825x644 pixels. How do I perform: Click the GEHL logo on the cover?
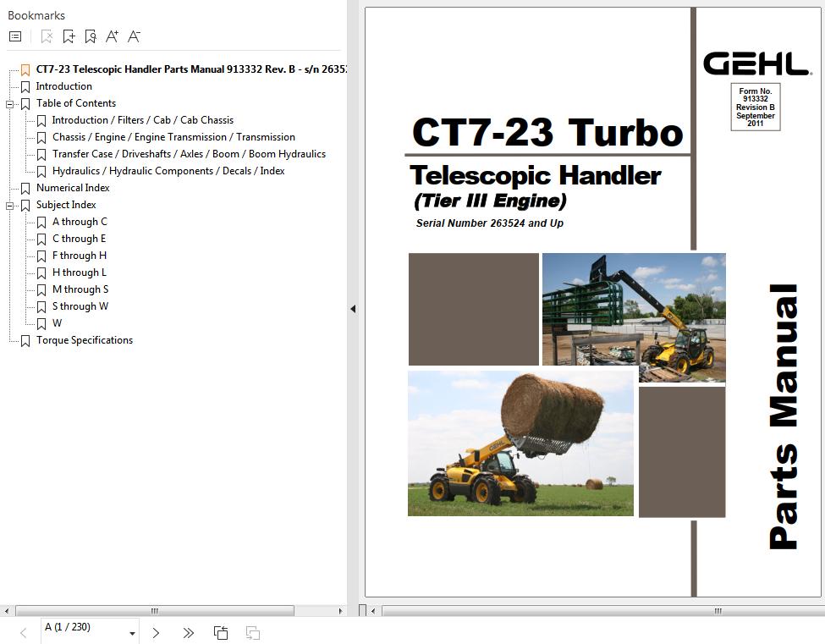pos(756,63)
